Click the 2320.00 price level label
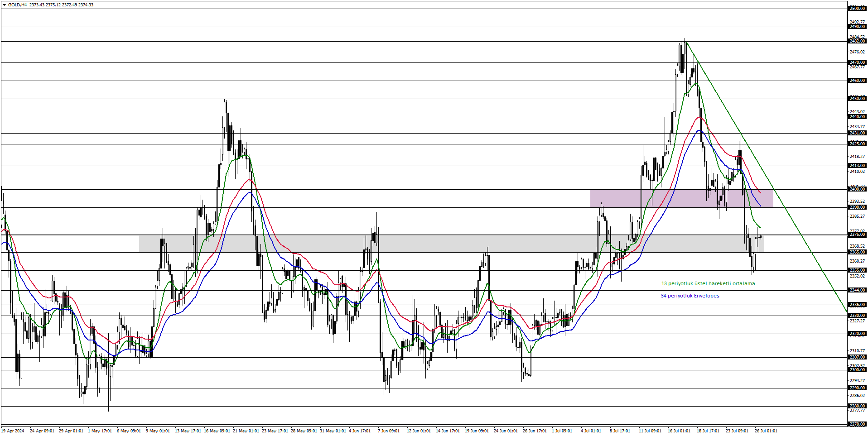 tap(857, 334)
